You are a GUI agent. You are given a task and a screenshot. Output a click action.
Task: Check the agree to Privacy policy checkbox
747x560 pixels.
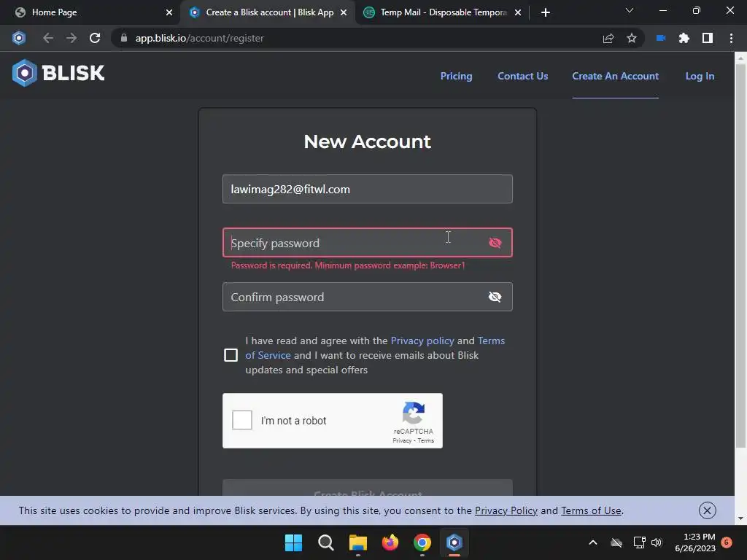(231, 355)
